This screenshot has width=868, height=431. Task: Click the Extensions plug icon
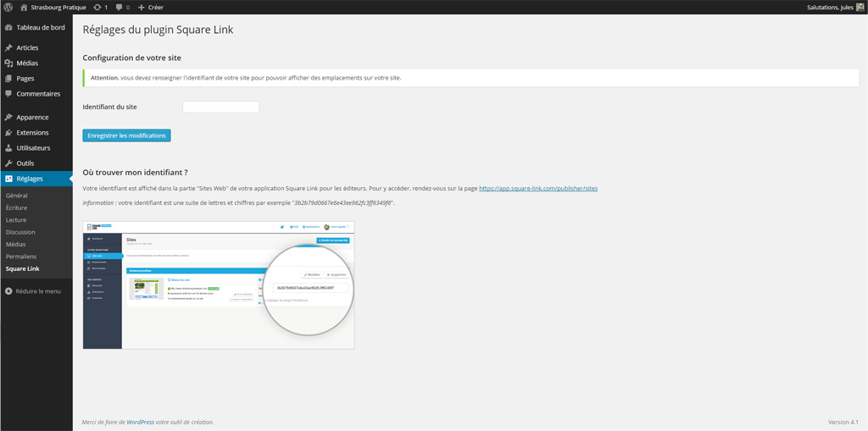[x=8, y=133]
